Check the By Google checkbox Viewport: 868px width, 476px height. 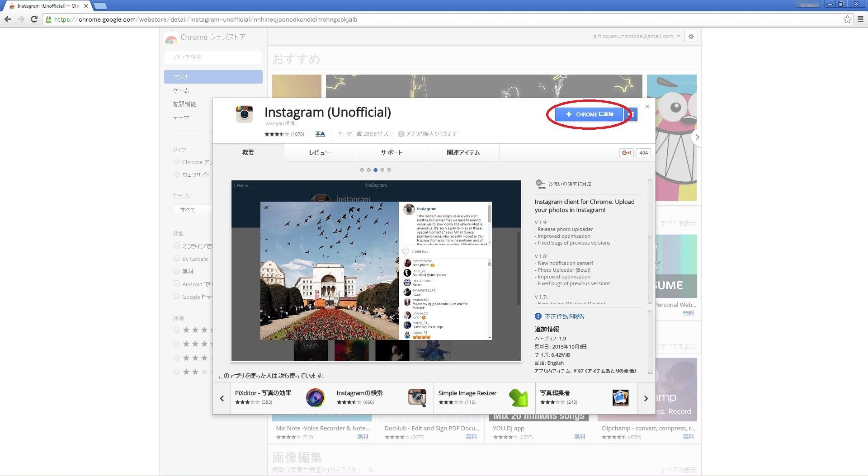(176, 258)
